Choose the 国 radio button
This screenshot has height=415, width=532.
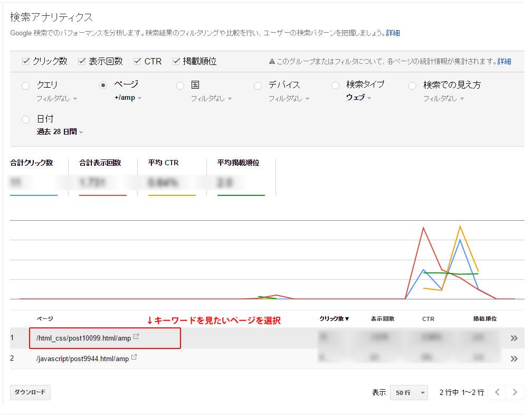[x=180, y=86]
